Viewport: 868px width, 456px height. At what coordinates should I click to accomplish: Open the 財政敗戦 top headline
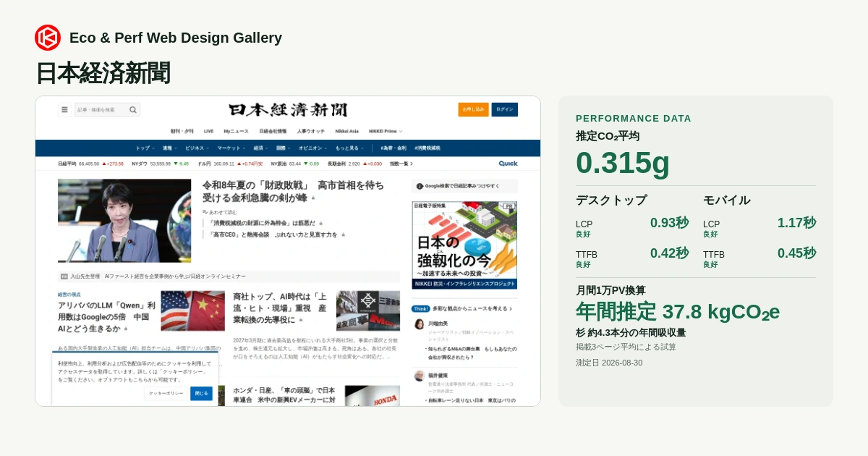click(293, 191)
